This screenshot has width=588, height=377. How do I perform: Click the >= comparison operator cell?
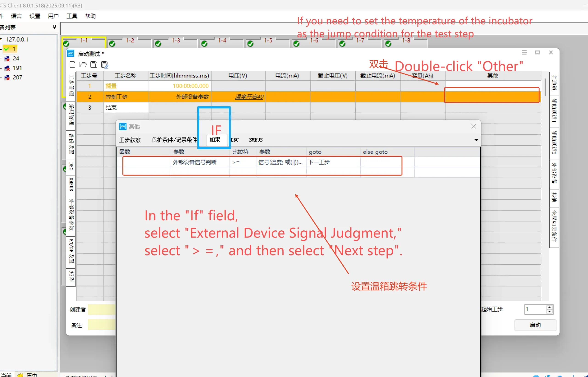tap(243, 162)
